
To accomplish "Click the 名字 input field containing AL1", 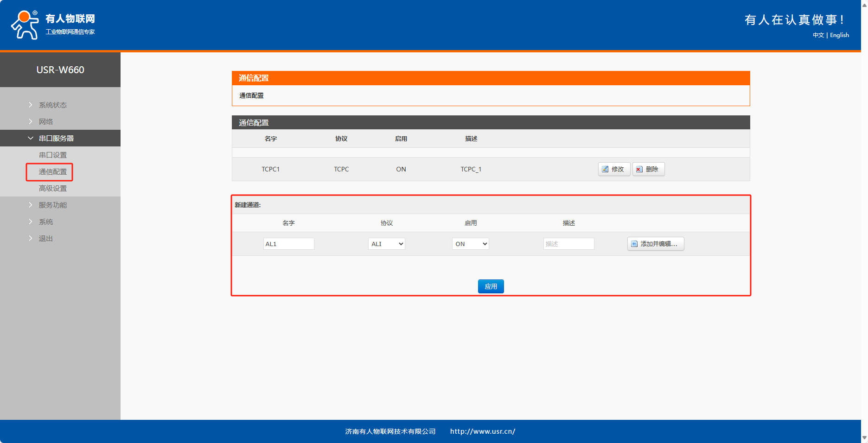I will click(288, 244).
